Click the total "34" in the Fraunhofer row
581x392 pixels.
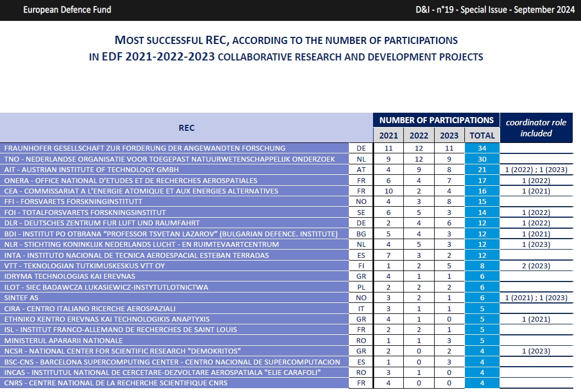tap(482, 148)
